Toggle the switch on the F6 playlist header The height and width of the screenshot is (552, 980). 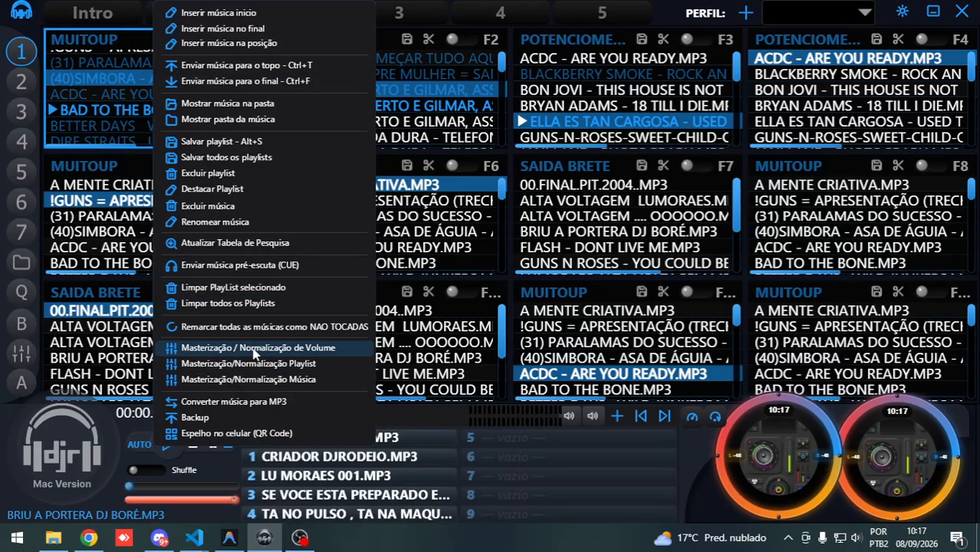pos(456,166)
